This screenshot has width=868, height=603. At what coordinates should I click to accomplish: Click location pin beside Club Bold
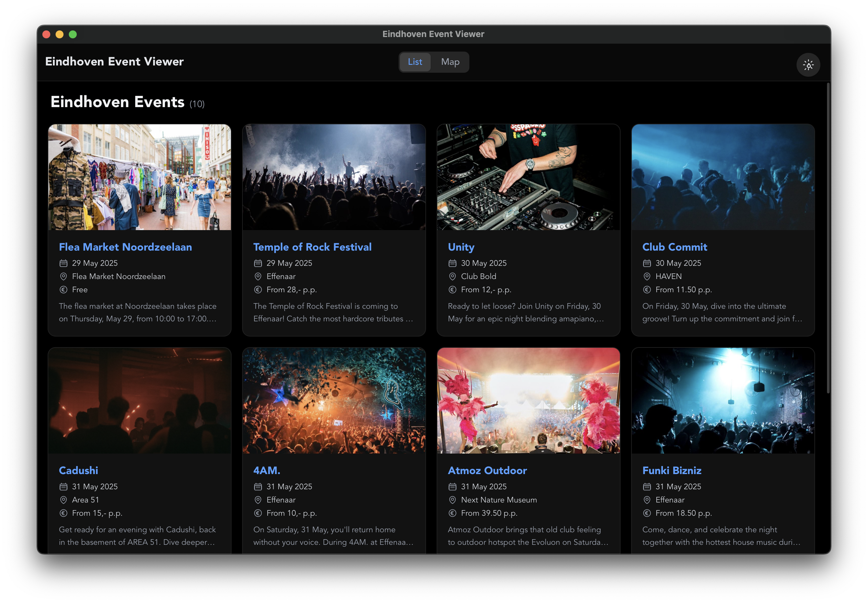[452, 276]
